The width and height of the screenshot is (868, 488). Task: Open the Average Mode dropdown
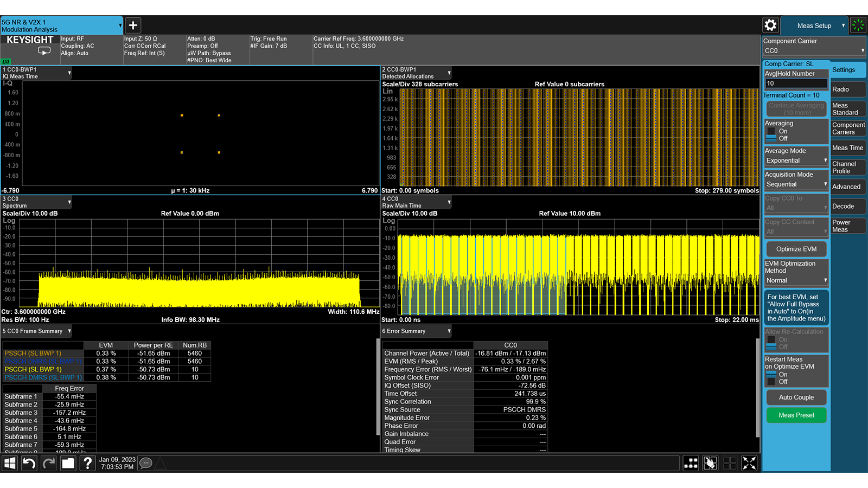796,160
